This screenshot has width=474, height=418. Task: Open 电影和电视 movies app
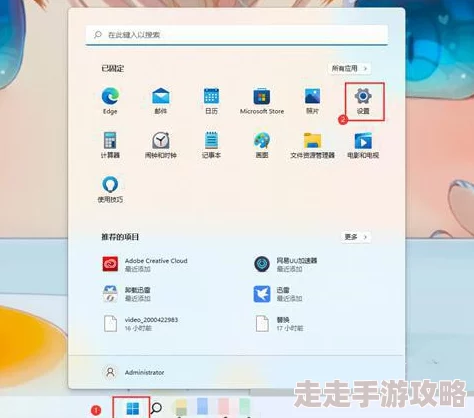point(363,145)
